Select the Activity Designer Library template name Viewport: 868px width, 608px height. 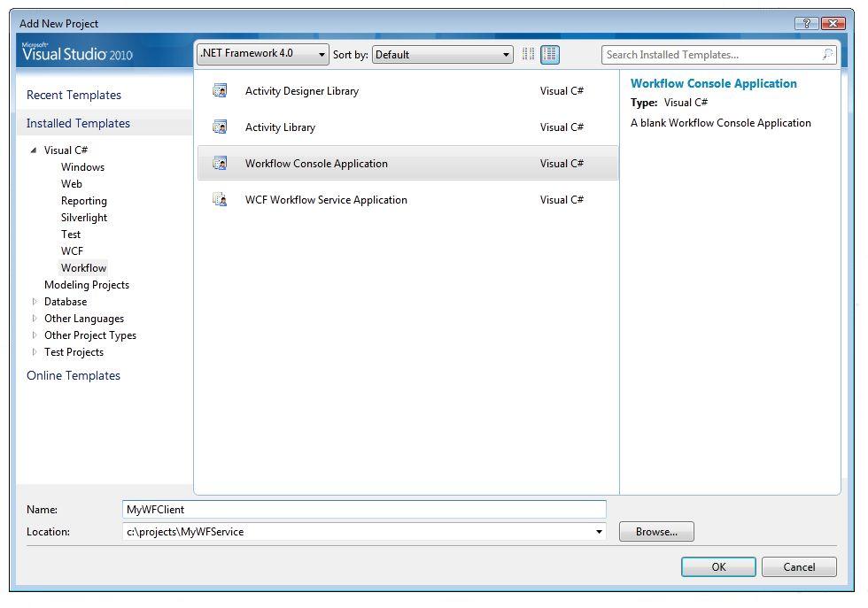(302, 91)
